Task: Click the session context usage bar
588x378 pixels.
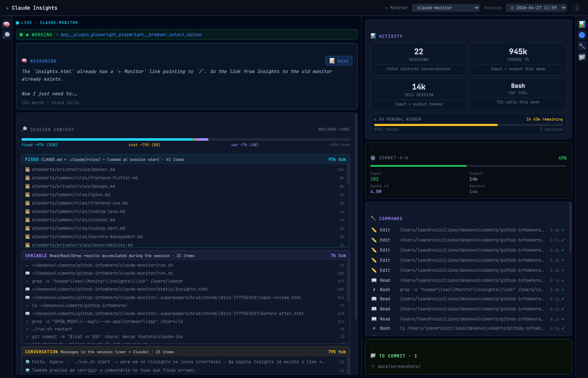Action: (186, 139)
